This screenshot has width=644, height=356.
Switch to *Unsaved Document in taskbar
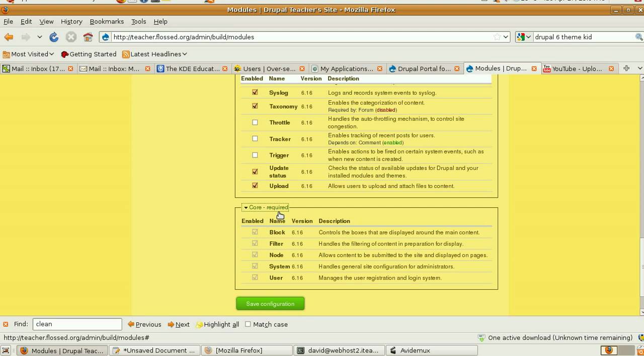154,350
